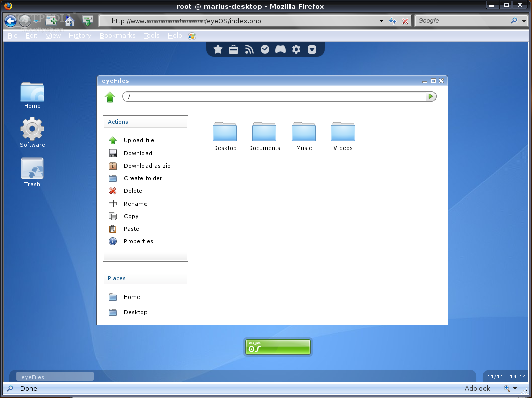
Task: Click the Firefox reload icon
Action: click(x=393, y=21)
